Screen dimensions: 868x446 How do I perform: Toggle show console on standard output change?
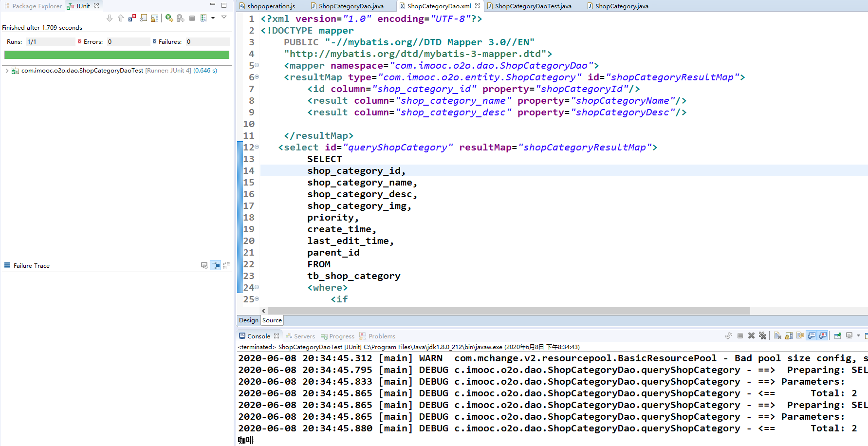click(812, 335)
